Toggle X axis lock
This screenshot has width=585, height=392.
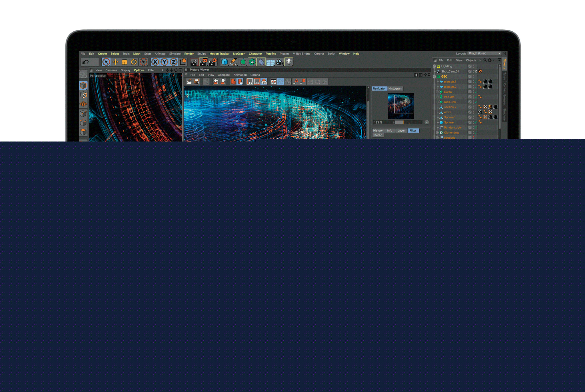[x=155, y=62]
